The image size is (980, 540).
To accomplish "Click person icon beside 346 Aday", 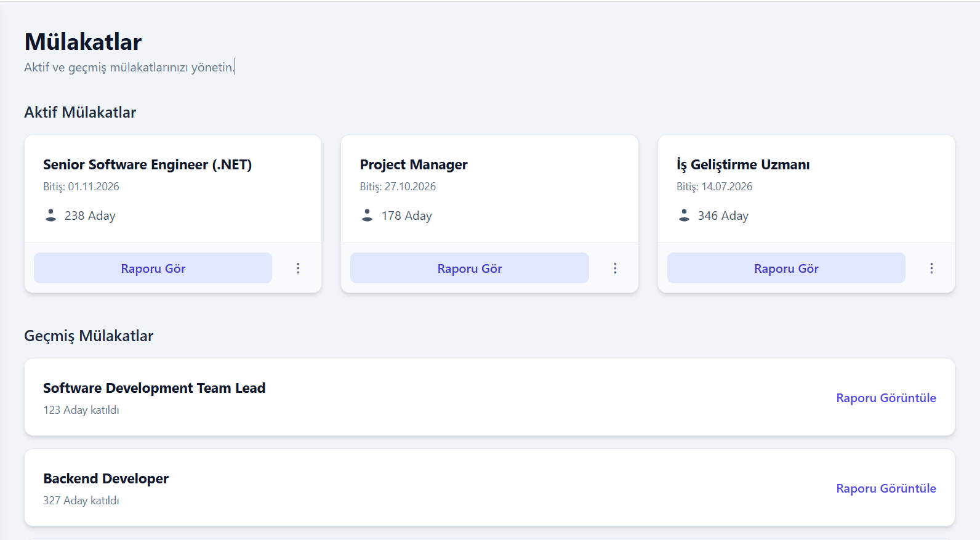I will click(x=684, y=215).
